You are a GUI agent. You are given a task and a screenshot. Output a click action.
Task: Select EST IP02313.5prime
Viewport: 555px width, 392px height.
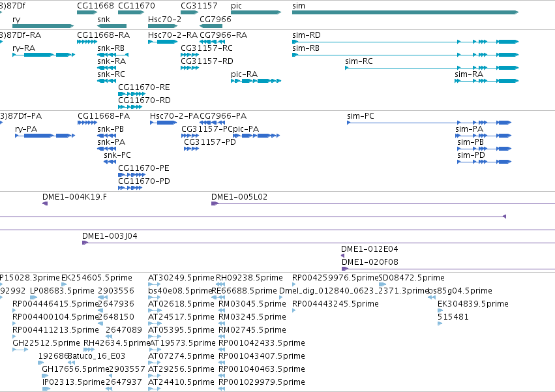(46, 389)
